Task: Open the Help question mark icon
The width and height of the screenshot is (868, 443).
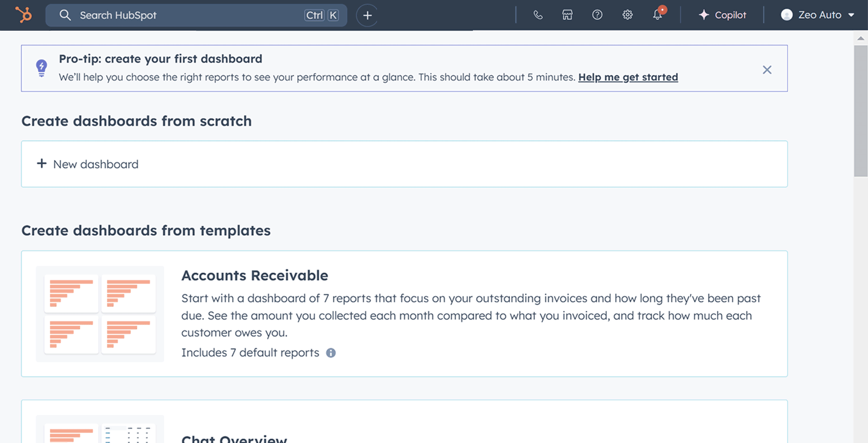Action: (x=597, y=15)
